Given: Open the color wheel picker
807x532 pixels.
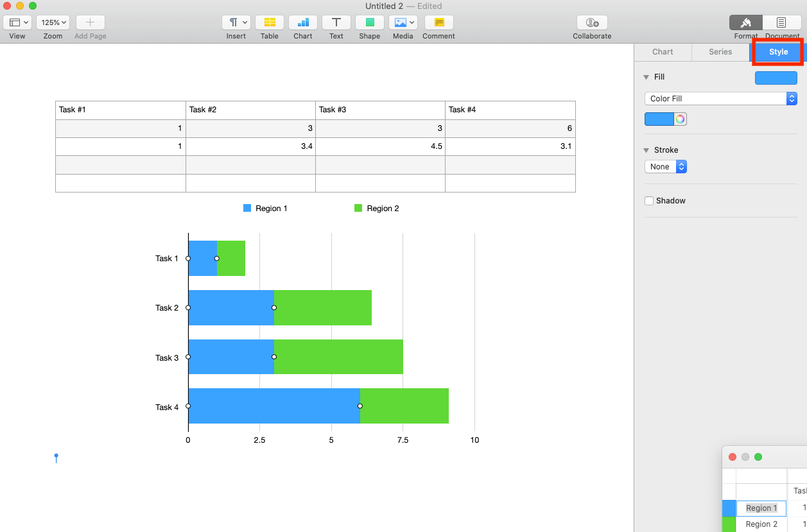Looking at the screenshot, I should click(680, 119).
